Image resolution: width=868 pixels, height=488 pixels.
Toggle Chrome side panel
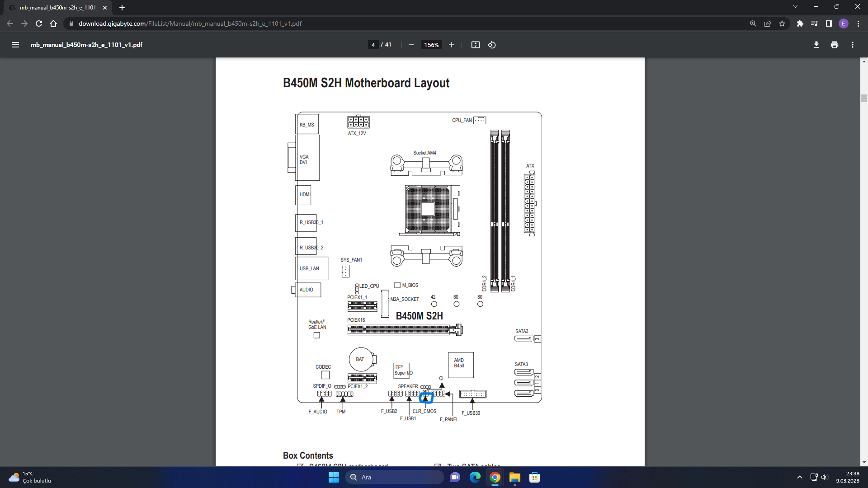829,23
